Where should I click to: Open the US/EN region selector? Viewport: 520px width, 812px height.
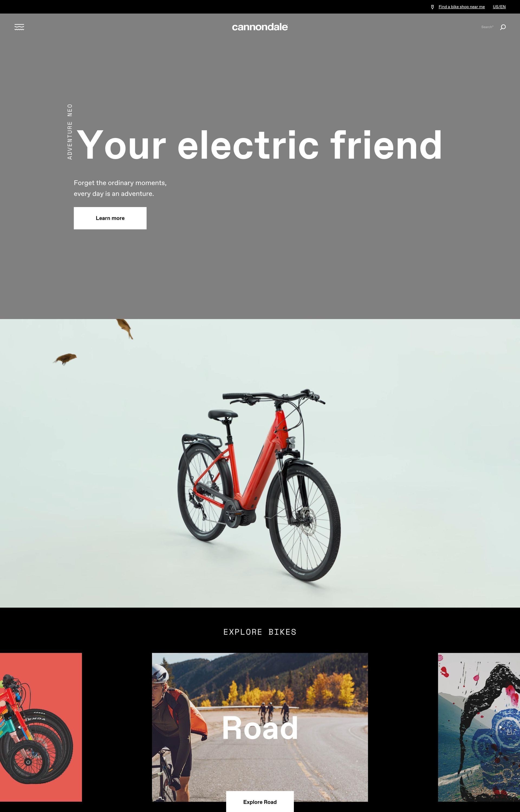(499, 7)
